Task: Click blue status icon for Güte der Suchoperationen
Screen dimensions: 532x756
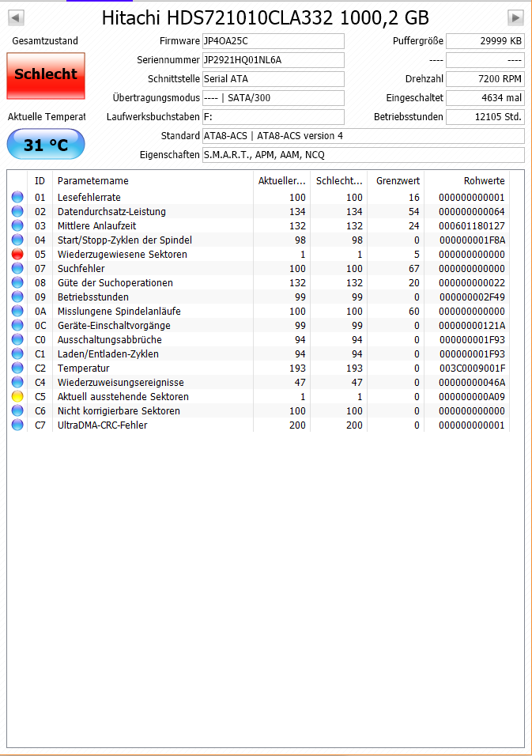Action: pyautogui.click(x=17, y=282)
